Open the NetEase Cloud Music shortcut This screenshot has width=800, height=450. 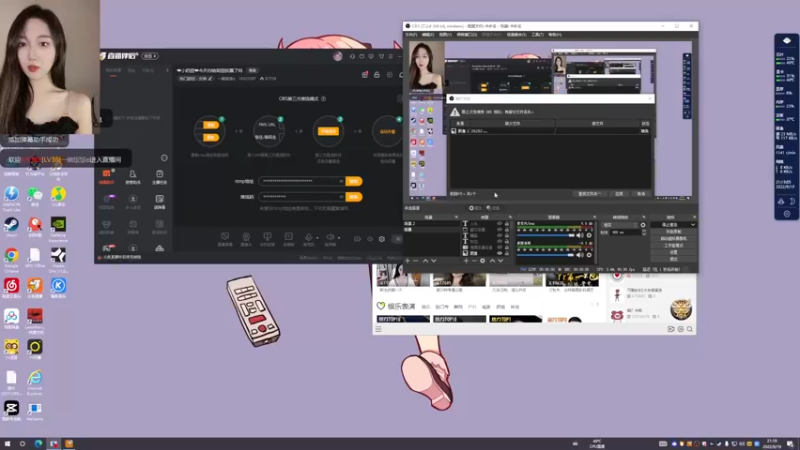tap(11, 287)
